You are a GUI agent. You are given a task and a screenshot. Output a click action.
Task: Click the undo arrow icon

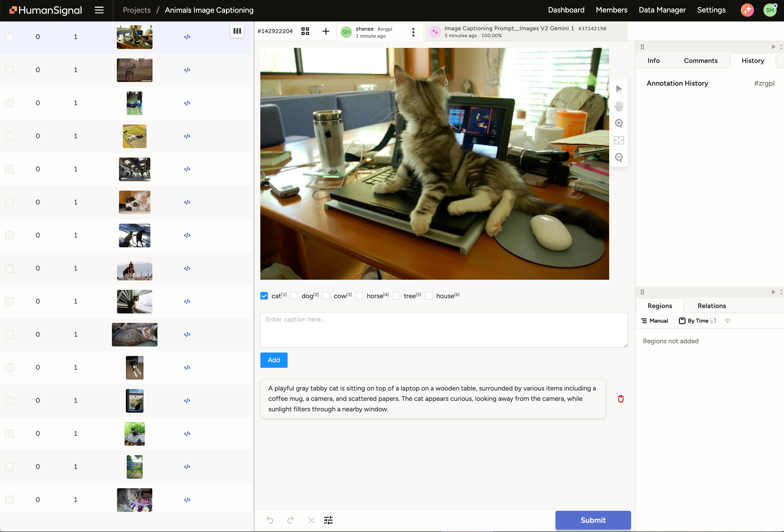(270, 520)
